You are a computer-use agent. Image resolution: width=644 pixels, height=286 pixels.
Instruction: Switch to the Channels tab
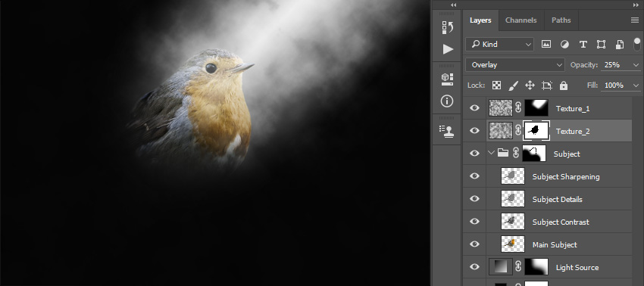(521, 20)
